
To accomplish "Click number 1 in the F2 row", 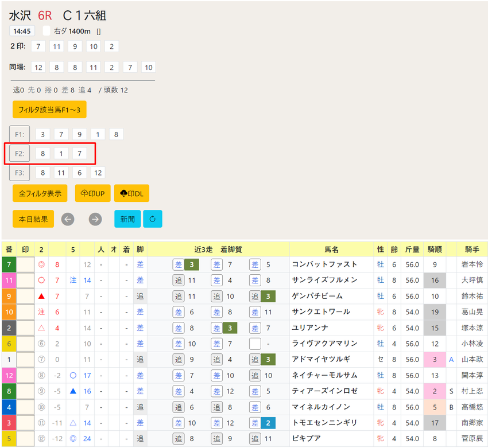I will [61, 153].
